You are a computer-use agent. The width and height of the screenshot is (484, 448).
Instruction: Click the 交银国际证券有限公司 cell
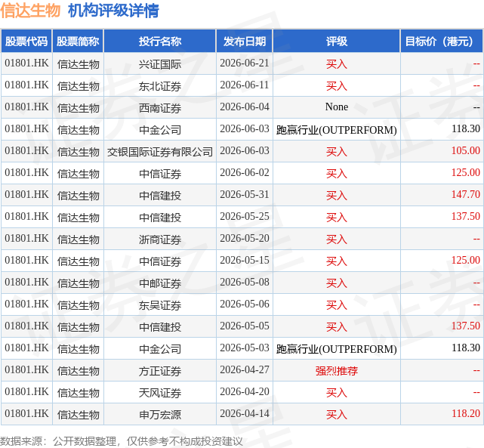160,151
